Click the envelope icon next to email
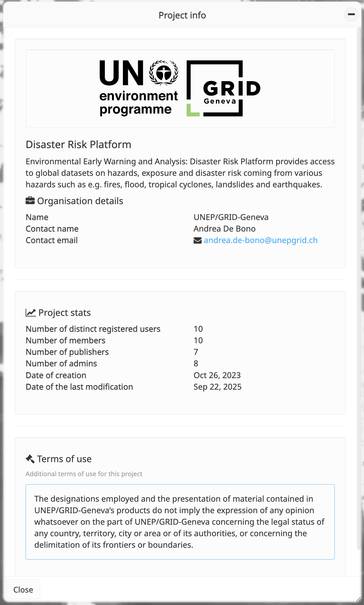The width and height of the screenshot is (364, 605). [198, 241]
